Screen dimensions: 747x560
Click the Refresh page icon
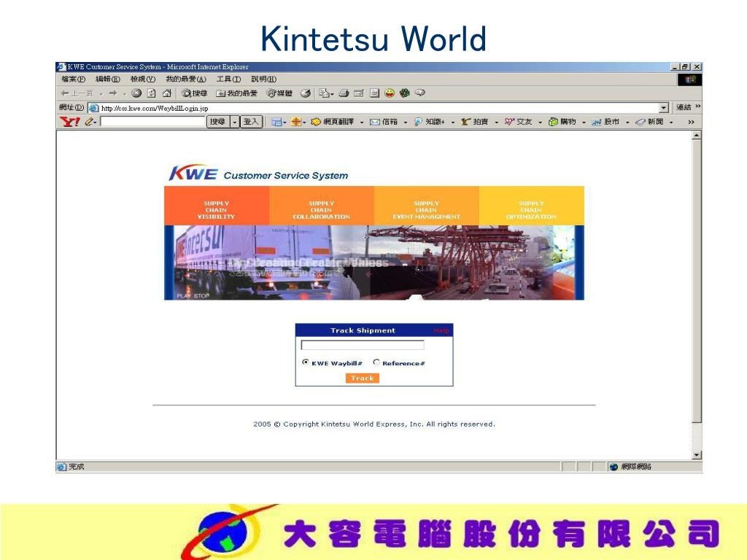pos(152,93)
